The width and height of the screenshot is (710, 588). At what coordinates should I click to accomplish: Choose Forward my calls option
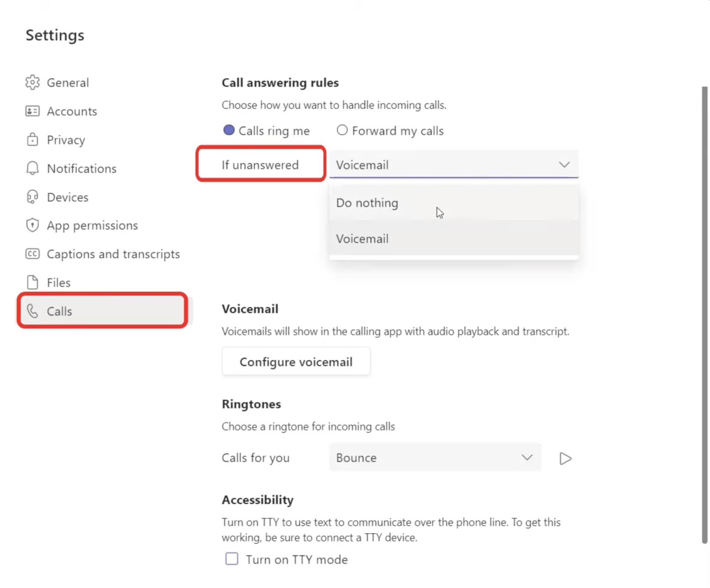[342, 130]
